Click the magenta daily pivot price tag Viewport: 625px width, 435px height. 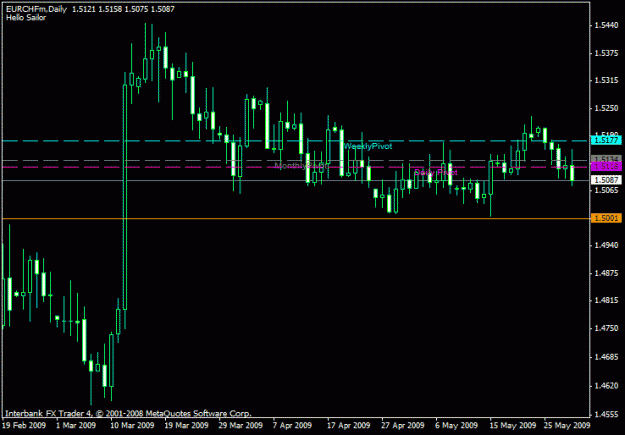[606, 167]
